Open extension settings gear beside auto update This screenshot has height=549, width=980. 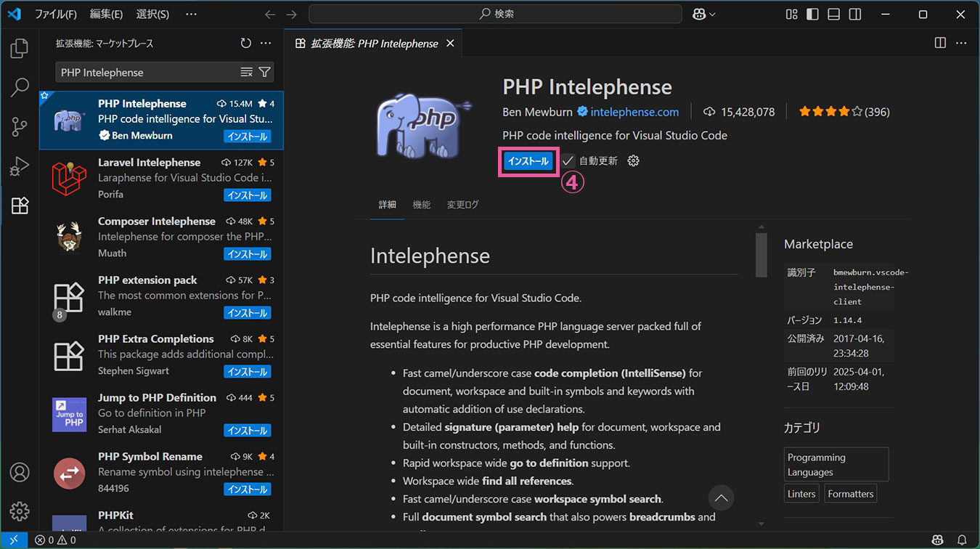point(633,160)
